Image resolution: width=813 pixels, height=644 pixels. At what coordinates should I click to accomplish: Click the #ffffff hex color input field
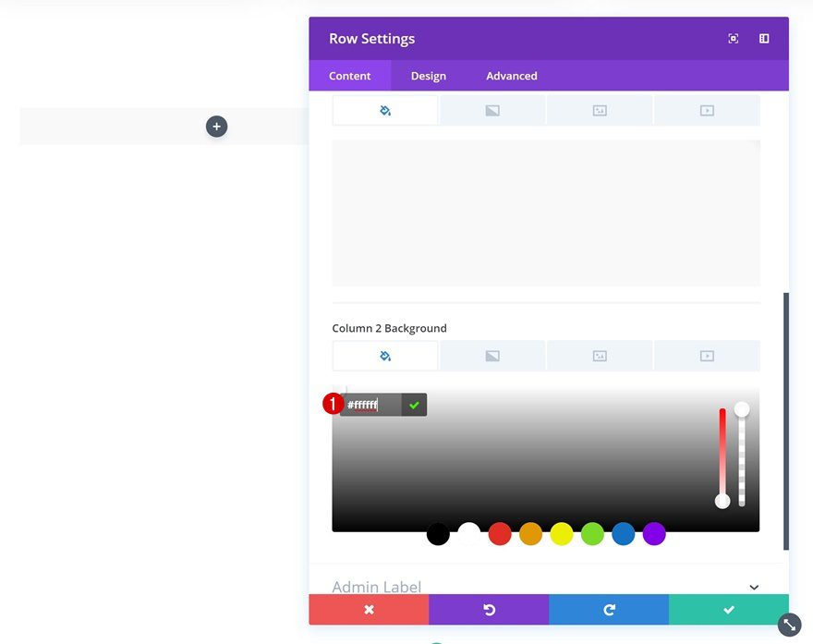(x=368, y=404)
